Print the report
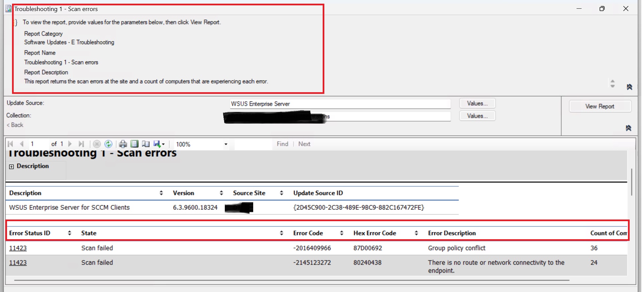The image size is (644, 292). (123, 144)
